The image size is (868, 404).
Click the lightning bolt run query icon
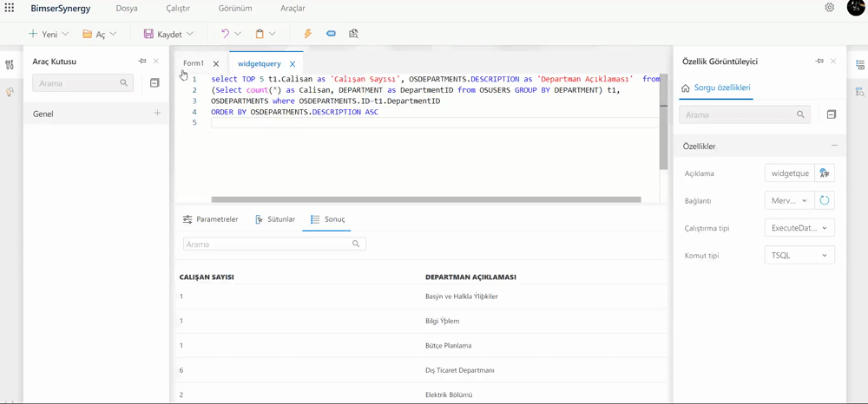307,34
